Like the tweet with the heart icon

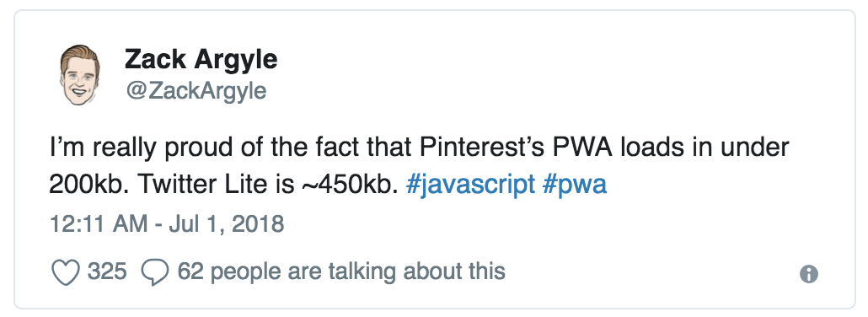(66, 272)
